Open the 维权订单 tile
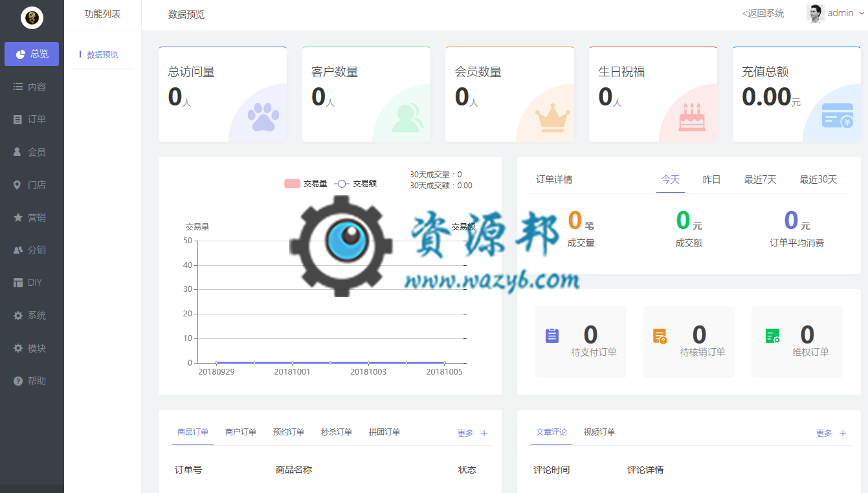This screenshot has width=868, height=493. point(797,342)
